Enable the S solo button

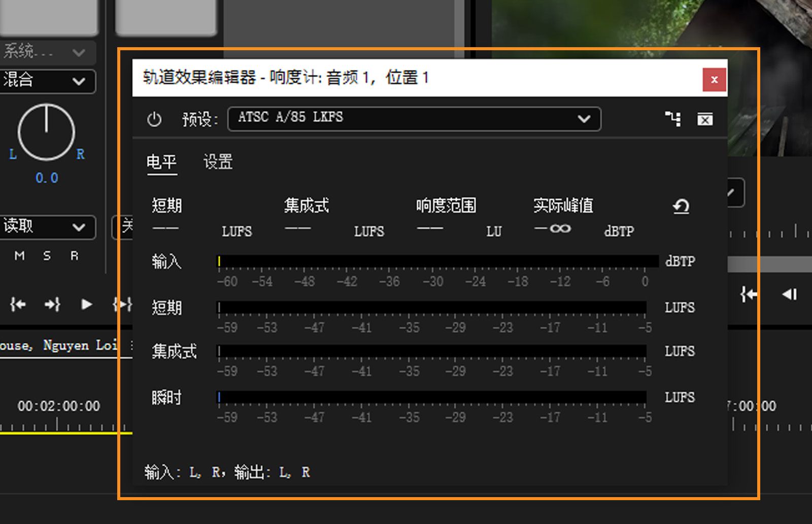pyautogui.click(x=46, y=256)
